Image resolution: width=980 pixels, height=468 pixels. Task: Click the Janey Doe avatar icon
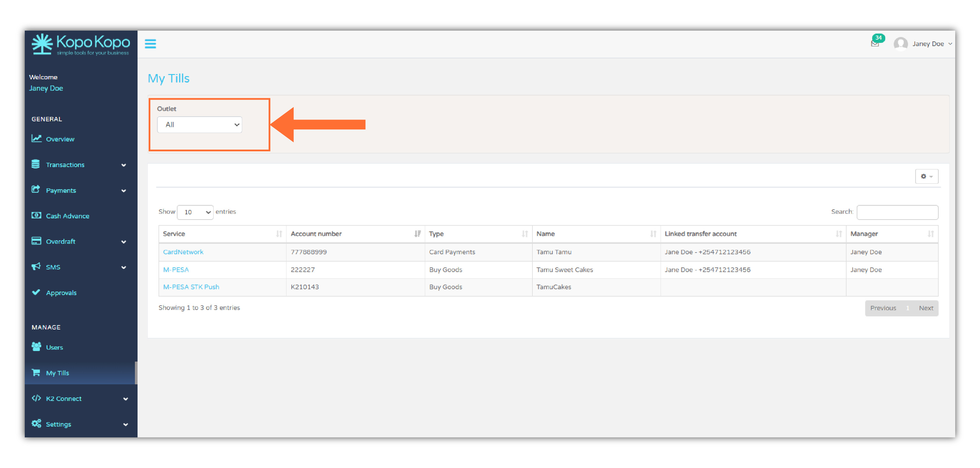tap(900, 44)
